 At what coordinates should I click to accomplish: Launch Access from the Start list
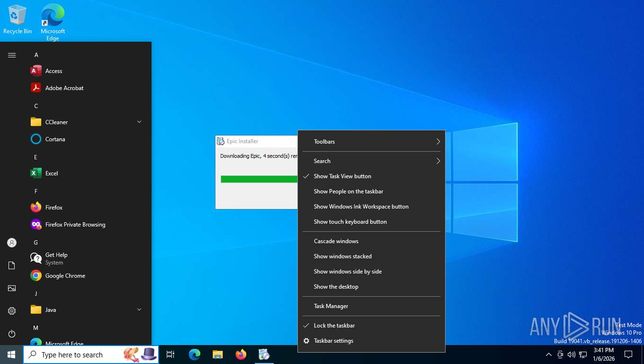tap(87, 71)
